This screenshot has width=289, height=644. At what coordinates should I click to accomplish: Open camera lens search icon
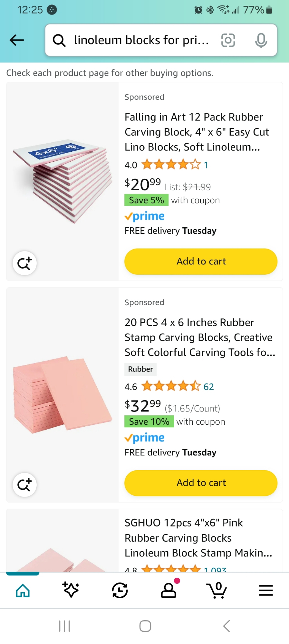pyautogui.click(x=228, y=40)
